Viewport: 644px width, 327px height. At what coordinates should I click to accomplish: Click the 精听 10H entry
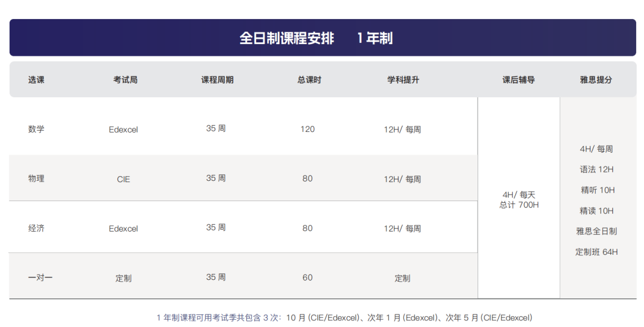click(x=598, y=190)
